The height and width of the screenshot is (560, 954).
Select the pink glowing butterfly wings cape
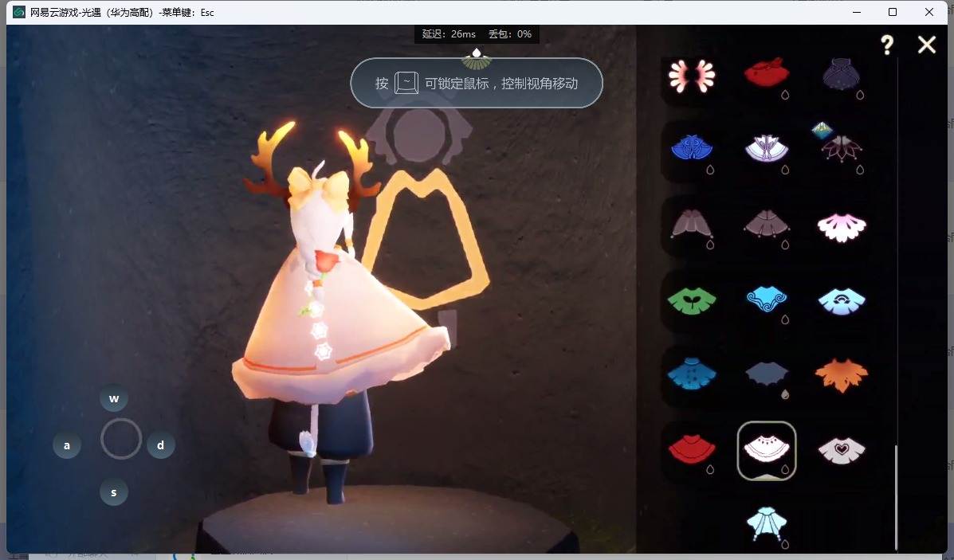[x=692, y=76]
